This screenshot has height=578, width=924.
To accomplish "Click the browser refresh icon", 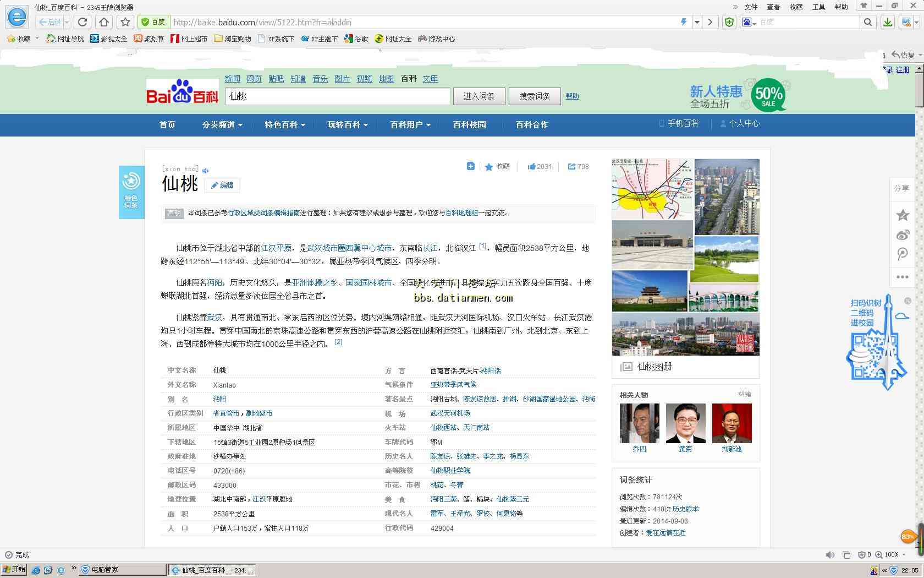I will click(x=82, y=22).
